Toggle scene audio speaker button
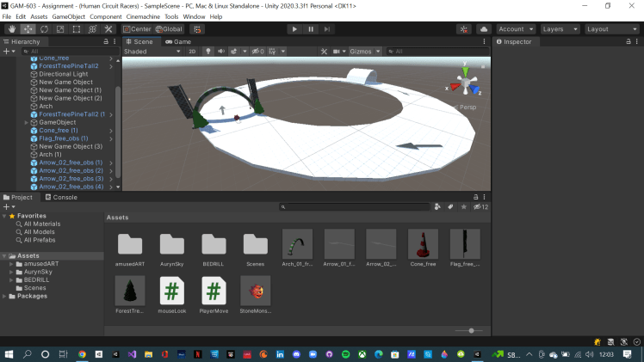The height and width of the screenshot is (362, 644). (x=220, y=52)
